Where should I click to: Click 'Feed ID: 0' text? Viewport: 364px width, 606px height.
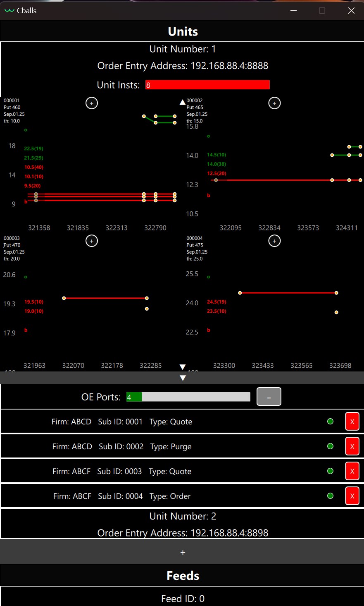(x=183, y=599)
